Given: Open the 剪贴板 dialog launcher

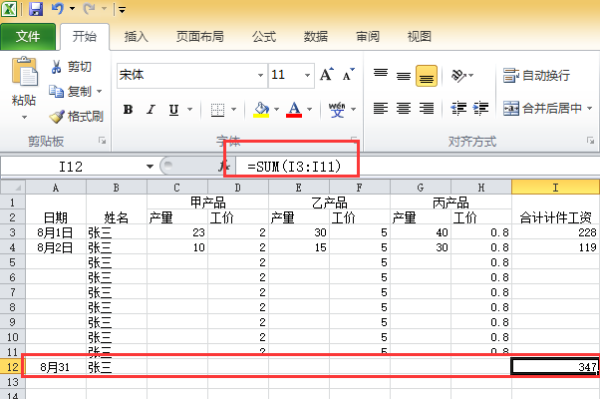Looking at the screenshot, I should pos(102,141).
